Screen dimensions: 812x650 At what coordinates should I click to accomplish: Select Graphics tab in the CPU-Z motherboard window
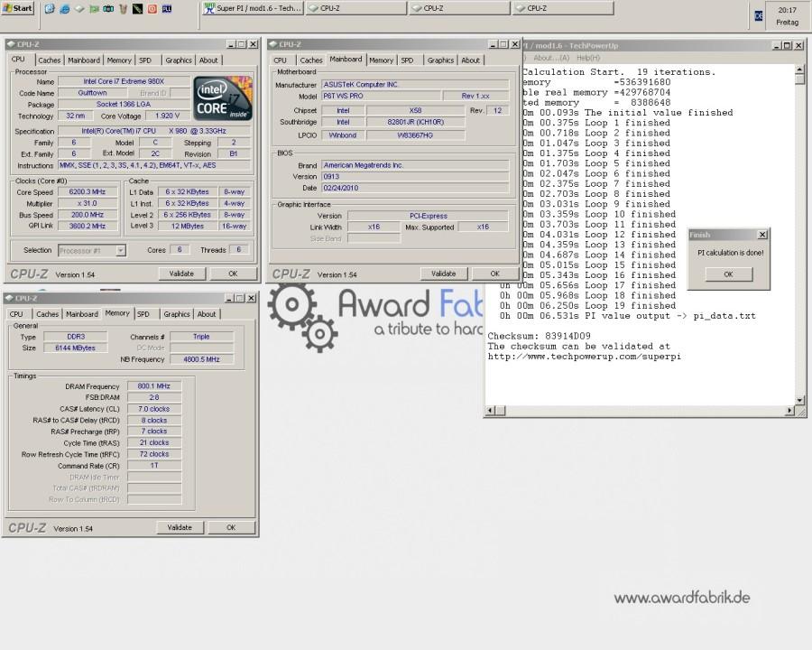(440, 60)
